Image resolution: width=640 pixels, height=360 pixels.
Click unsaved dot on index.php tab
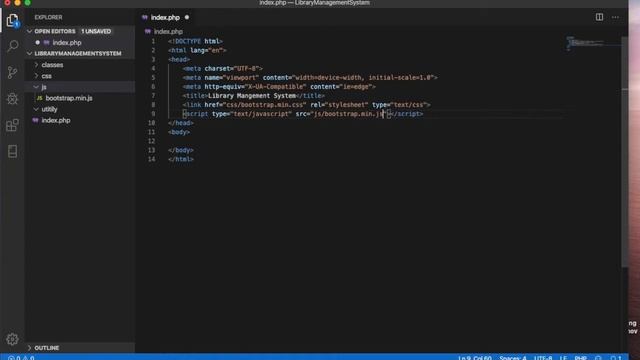187,17
